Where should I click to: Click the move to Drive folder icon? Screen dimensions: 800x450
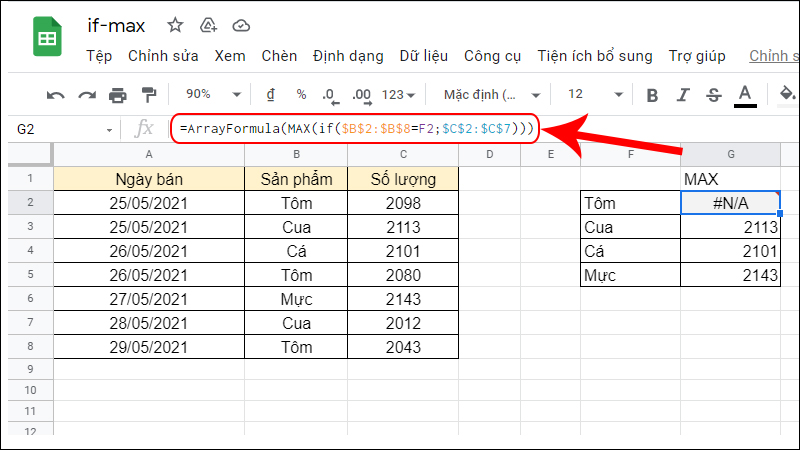[208, 25]
